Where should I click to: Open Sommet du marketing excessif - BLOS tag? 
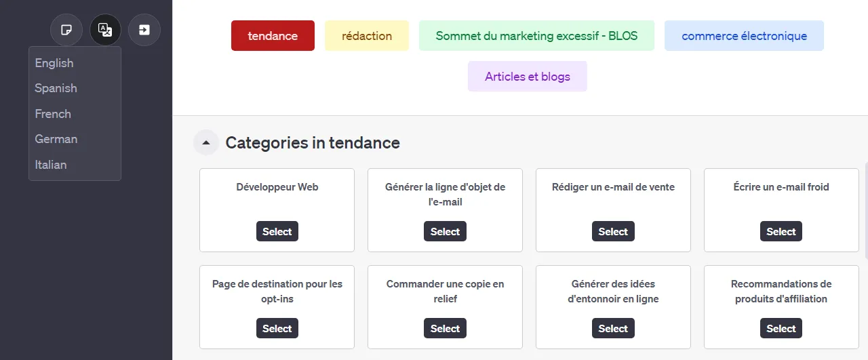click(536, 36)
